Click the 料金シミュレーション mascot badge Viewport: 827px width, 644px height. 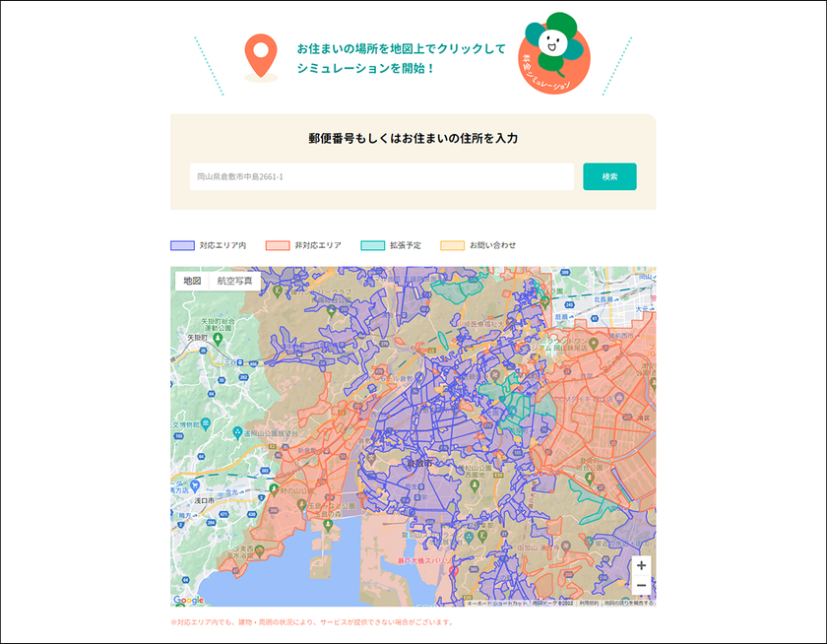[x=554, y=53]
